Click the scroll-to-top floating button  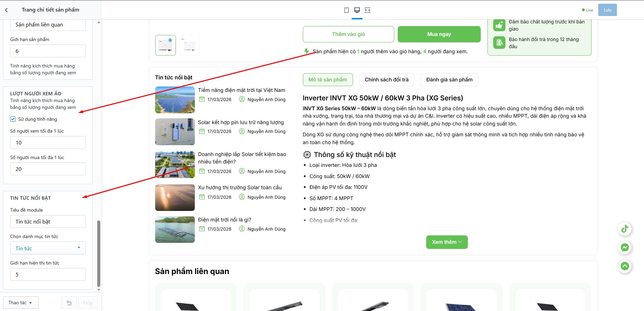click(625, 266)
